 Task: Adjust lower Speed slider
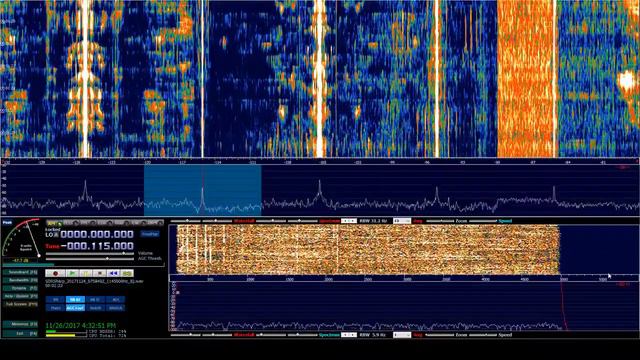pyautogui.click(x=484, y=335)
